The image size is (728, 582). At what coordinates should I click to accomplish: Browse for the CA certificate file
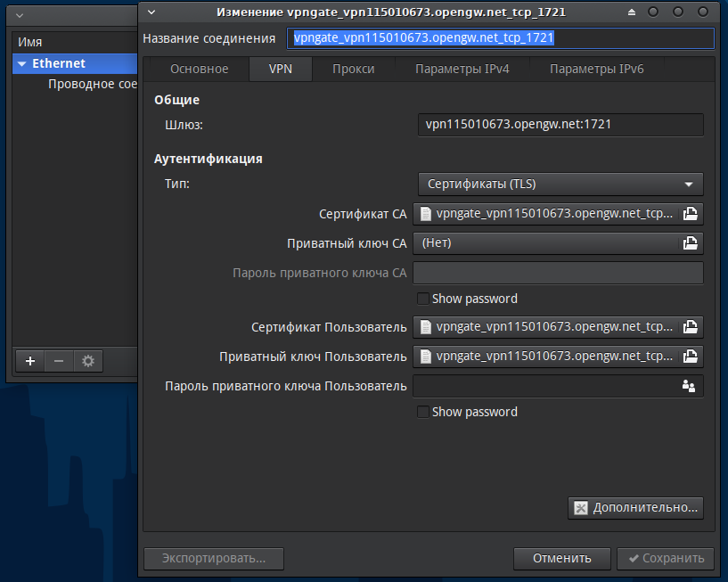point(690,214)
